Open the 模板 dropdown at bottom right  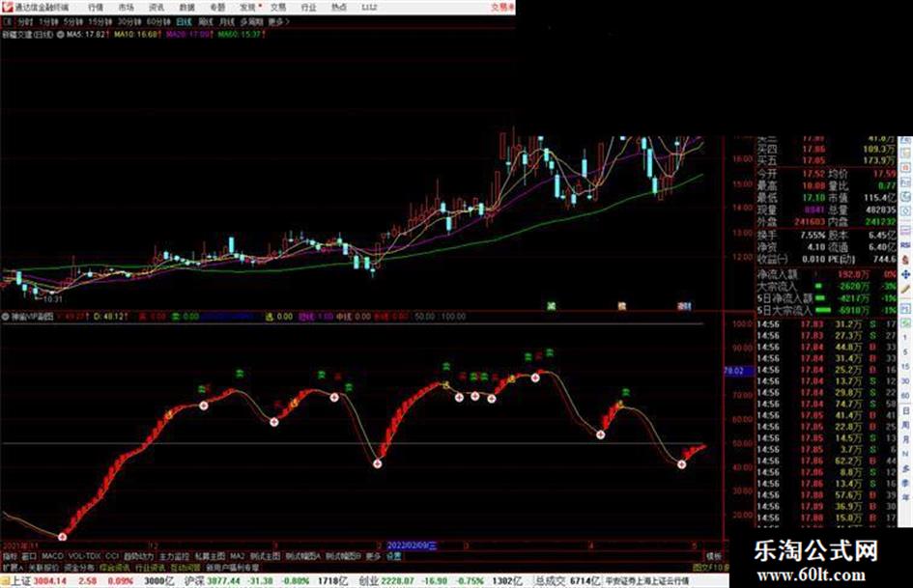coord(713,556)
